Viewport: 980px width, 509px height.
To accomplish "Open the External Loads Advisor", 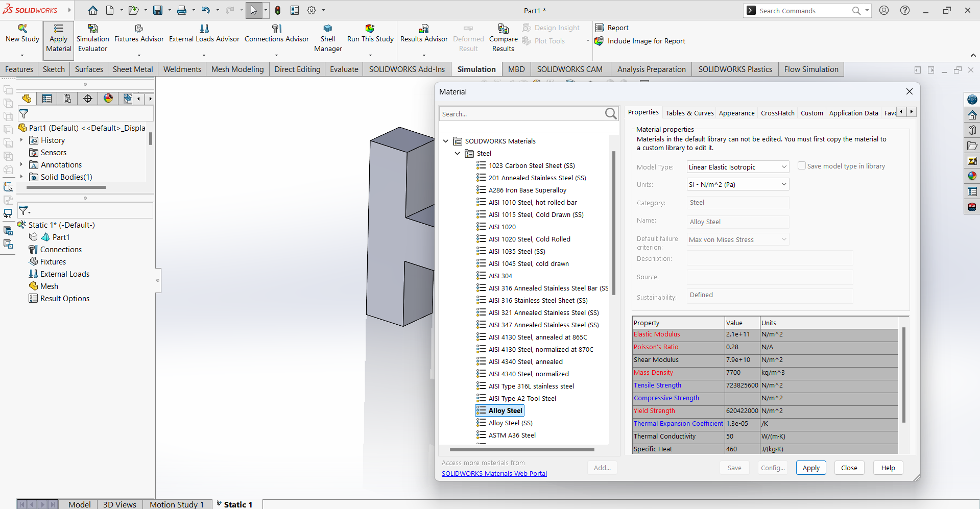I will (204, 34).
